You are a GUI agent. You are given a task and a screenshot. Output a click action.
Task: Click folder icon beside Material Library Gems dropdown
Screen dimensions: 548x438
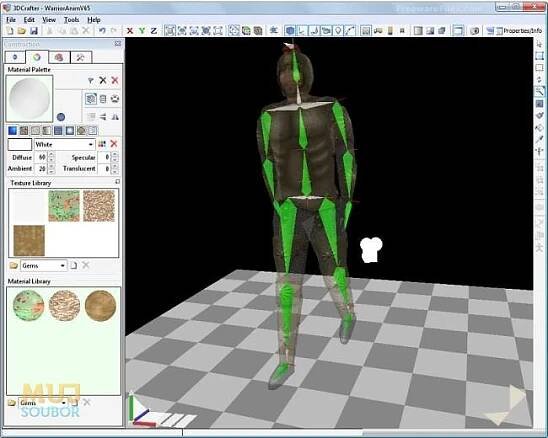click(x=12, y=403)
